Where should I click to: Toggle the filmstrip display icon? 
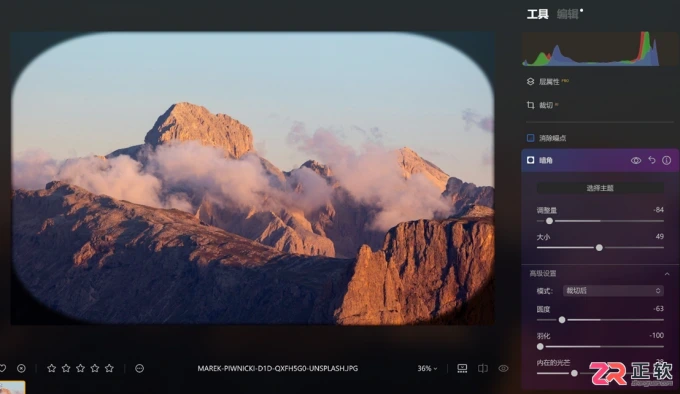click(x=462, y=368)
